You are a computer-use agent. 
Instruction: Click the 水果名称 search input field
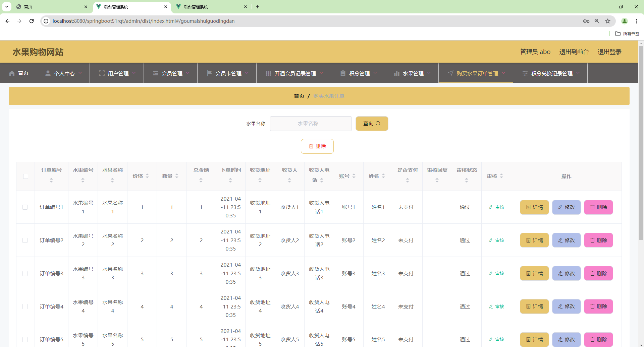point(311,123)
